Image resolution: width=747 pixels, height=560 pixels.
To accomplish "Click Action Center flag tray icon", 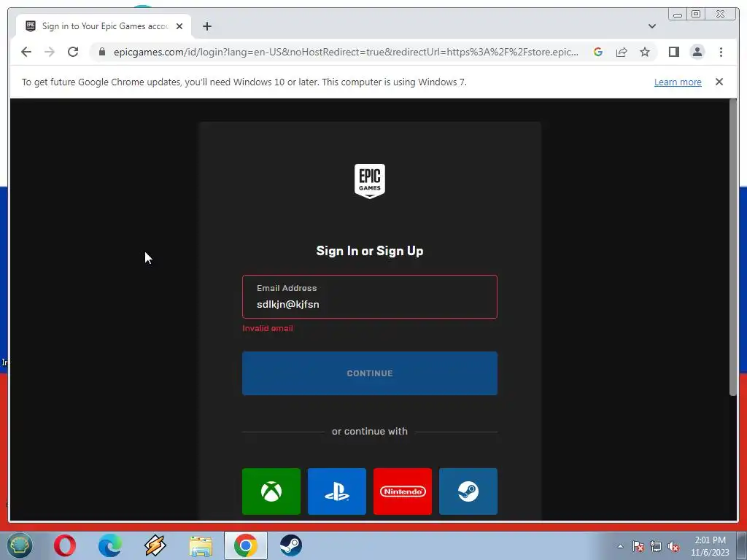I will 638,546.
